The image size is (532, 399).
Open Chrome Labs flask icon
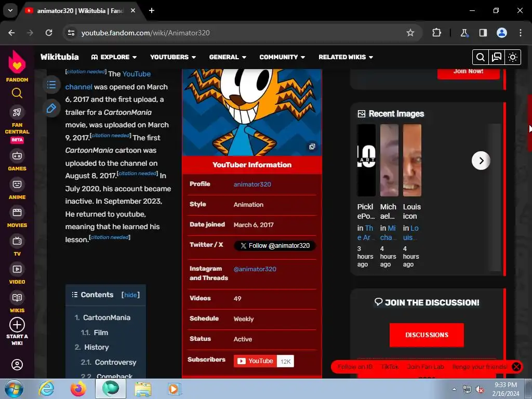point(464,33)
